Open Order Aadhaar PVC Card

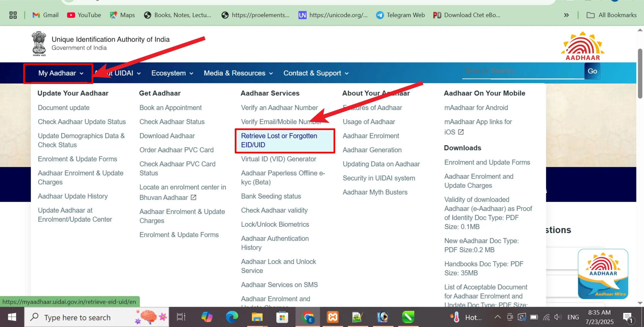pos(176,150)
